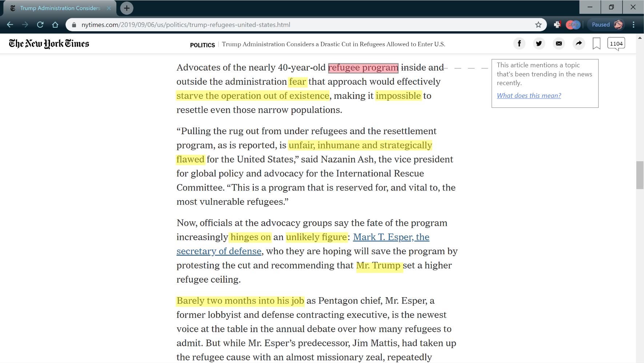Follow the Mark T. Esper link

pos(391,237)
